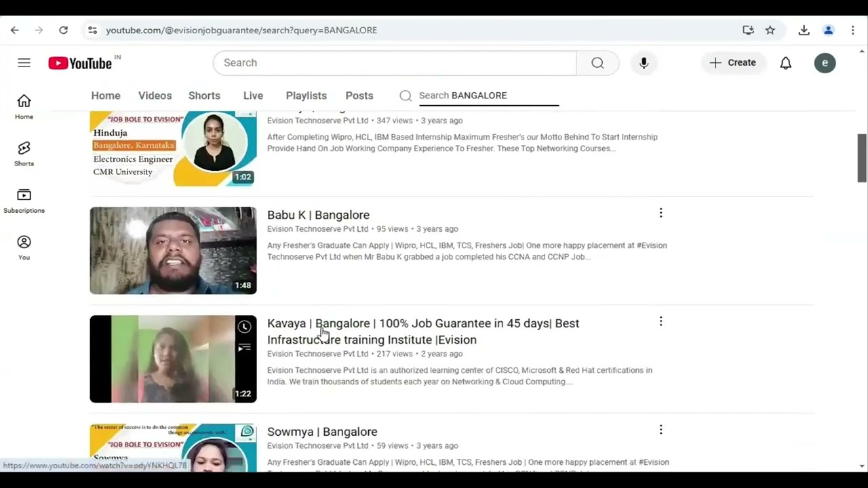Bookmark this page with the star icon
The width and height of the screenshot is (868, 488).
770,30
